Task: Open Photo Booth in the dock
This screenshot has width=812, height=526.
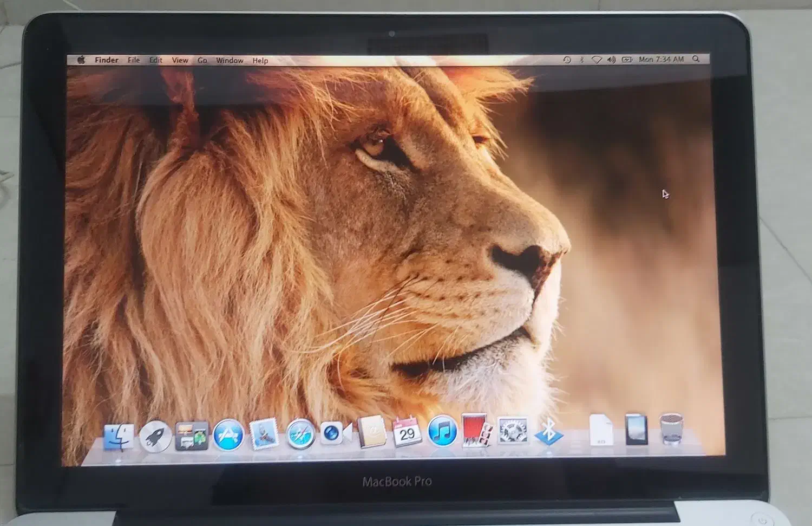Action: tap(477, 432)
